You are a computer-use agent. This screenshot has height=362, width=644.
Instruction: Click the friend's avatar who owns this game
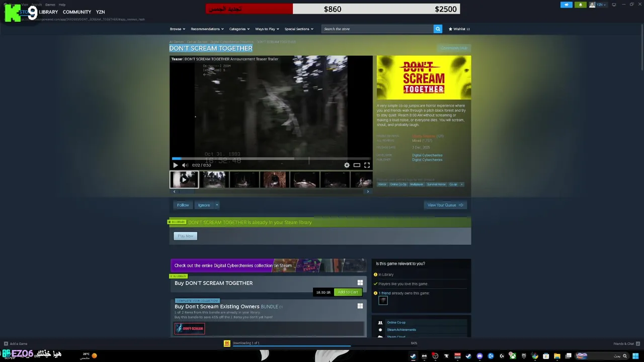[x=383, y=301]
